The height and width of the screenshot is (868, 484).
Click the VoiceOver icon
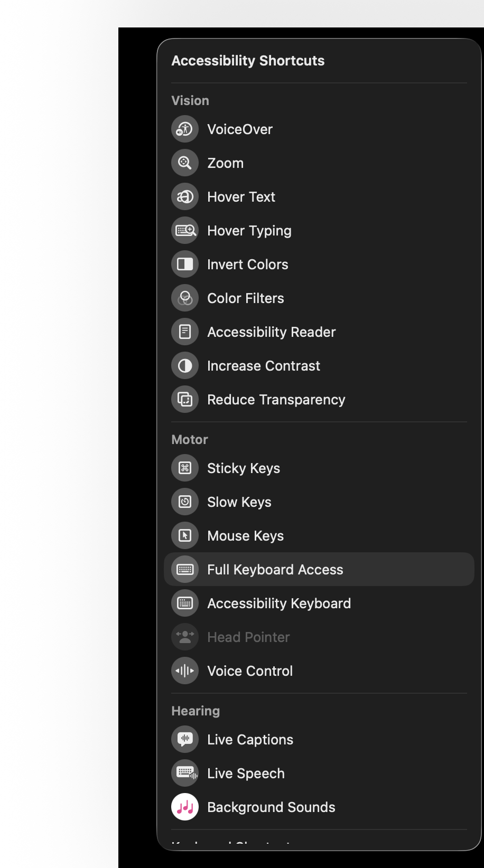point(185,129)
